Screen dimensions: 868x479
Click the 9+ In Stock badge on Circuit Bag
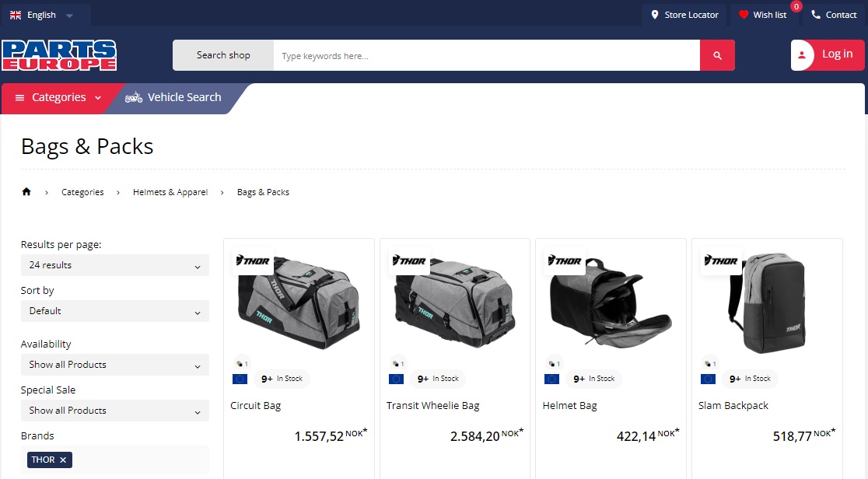(x=282, y=379)
